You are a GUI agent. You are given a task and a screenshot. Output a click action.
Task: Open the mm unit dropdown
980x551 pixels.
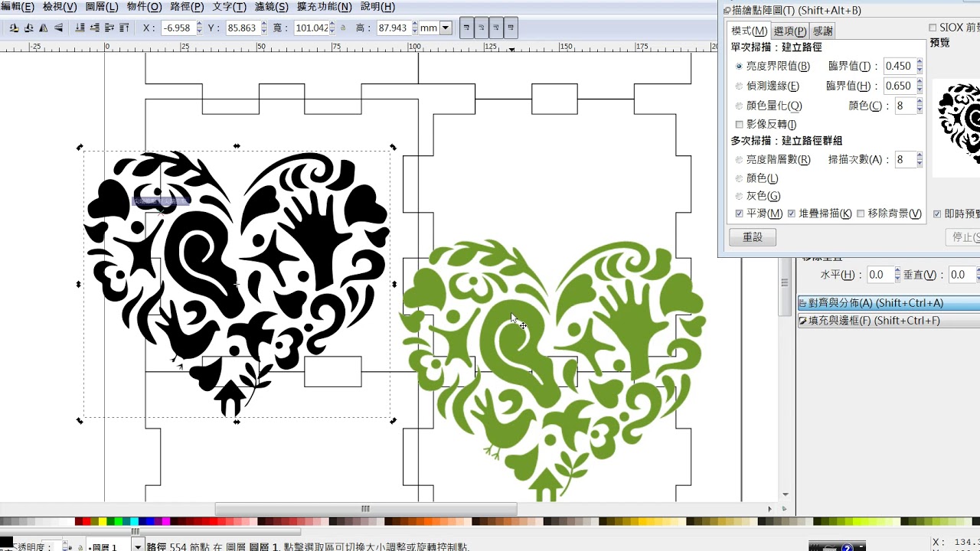pos(445,28)
